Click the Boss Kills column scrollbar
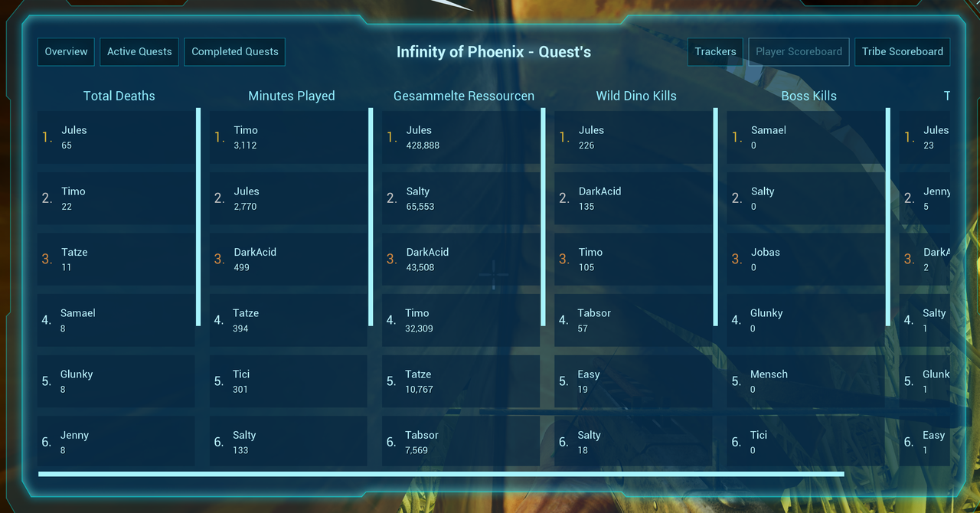The height and width of the screenshot is (513, 980). tap(888, 217)
